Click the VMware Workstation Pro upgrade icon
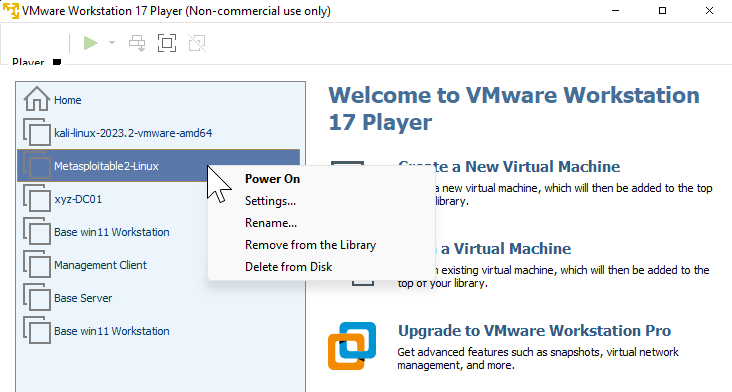Screen dimensions: 732x392 click(x=352, y=346)
